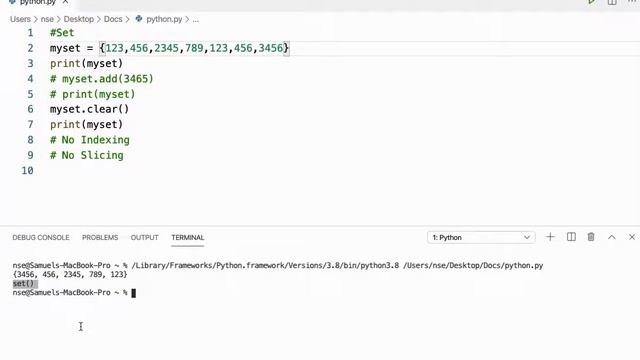The height and width of the screenshot is (360, 640).
Task: Click the 'Desktop' breadcrumb
Action: tap(79, 19)
